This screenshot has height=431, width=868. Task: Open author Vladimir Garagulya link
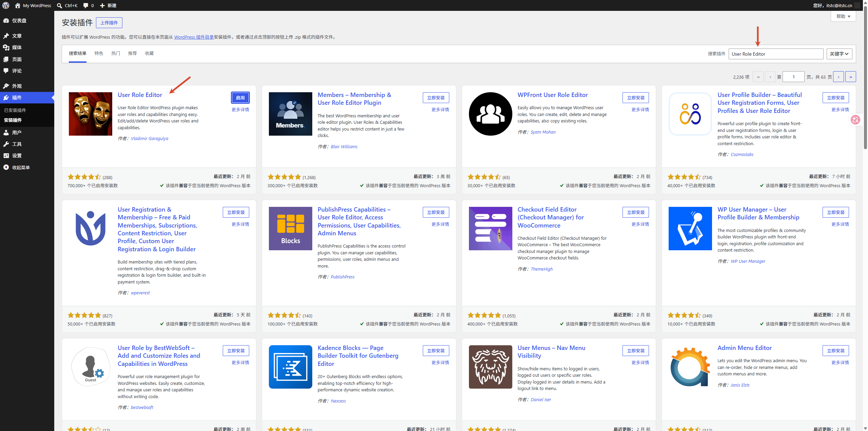pos(150,138)
